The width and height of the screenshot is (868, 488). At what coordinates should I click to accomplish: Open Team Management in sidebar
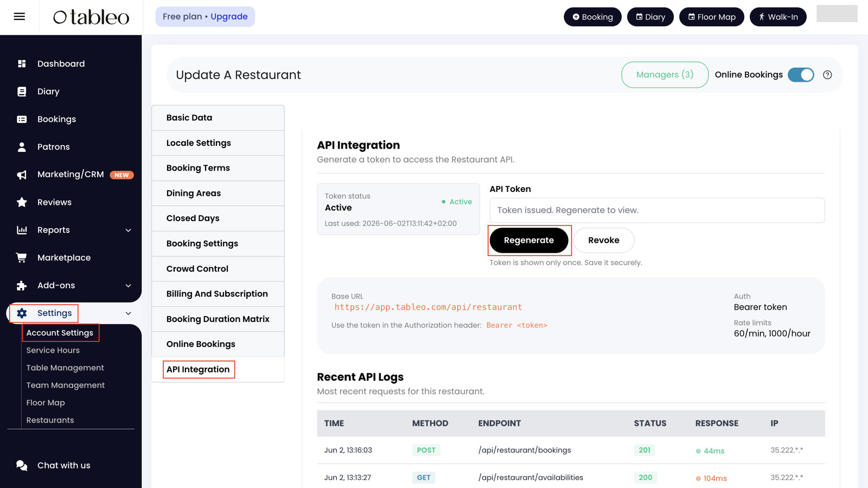[x=66, y=385]
